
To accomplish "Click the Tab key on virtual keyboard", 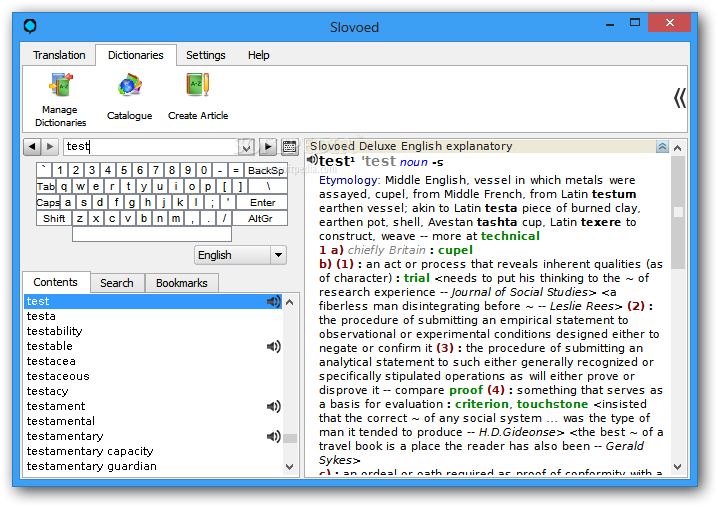I will pyautogui.click(x=46, y=186).
